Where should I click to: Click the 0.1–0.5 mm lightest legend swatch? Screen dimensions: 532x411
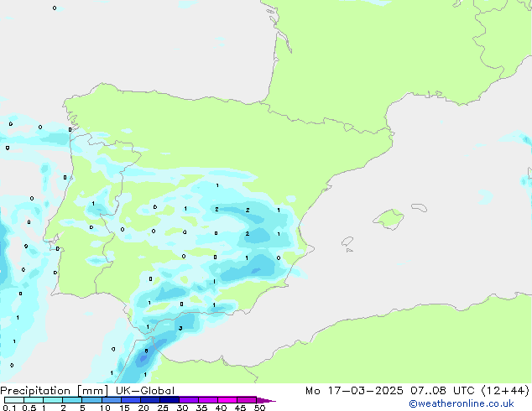click(14, 400)
